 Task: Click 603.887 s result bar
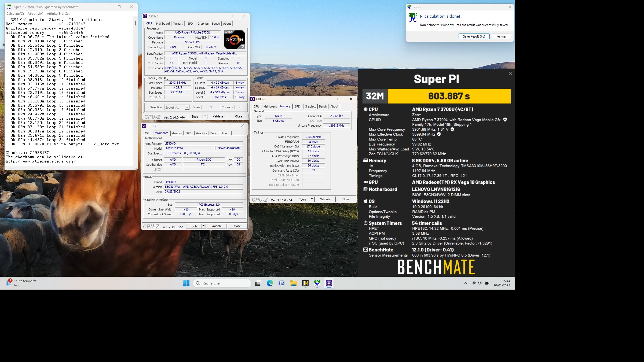point(449,96)
